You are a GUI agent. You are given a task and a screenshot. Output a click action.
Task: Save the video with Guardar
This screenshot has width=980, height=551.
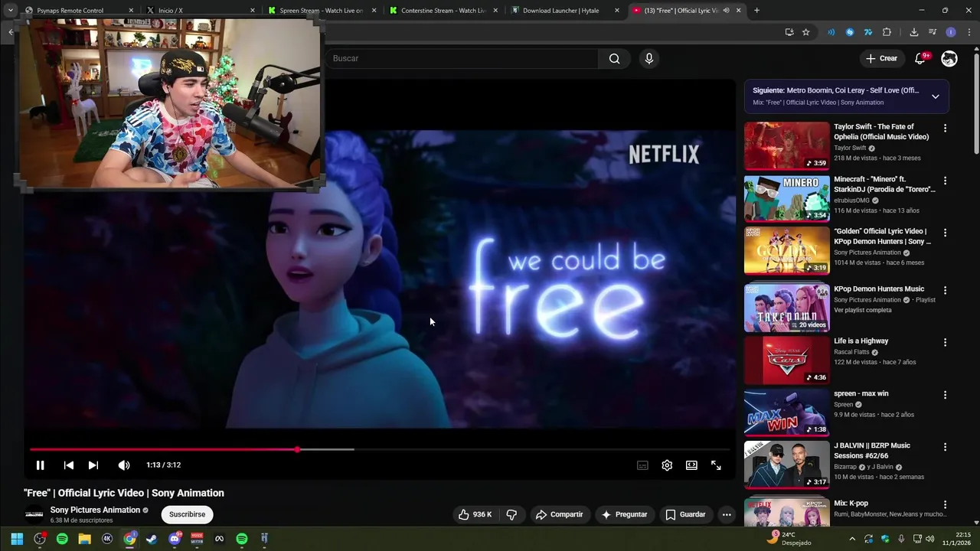(685, 514)
